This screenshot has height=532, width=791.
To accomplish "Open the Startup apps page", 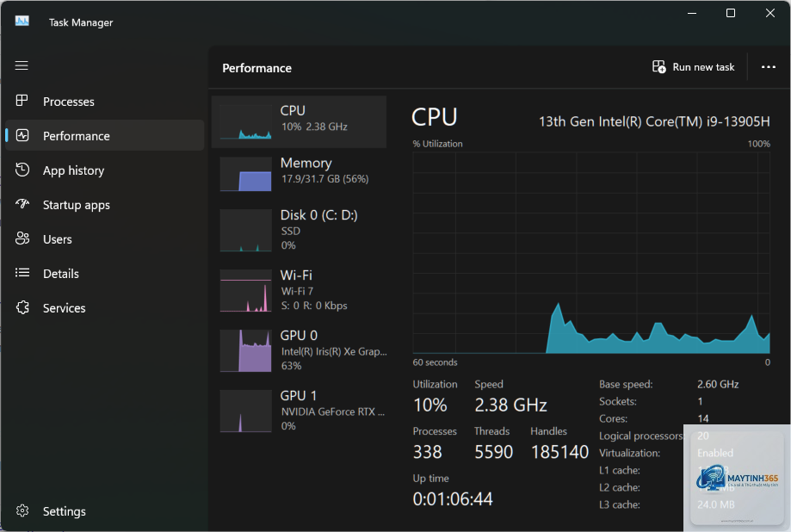I will click(104, 204).
